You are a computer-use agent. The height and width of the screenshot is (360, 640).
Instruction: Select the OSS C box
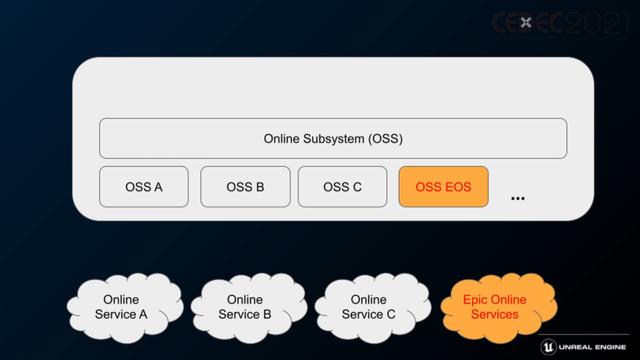click(342, 187)
